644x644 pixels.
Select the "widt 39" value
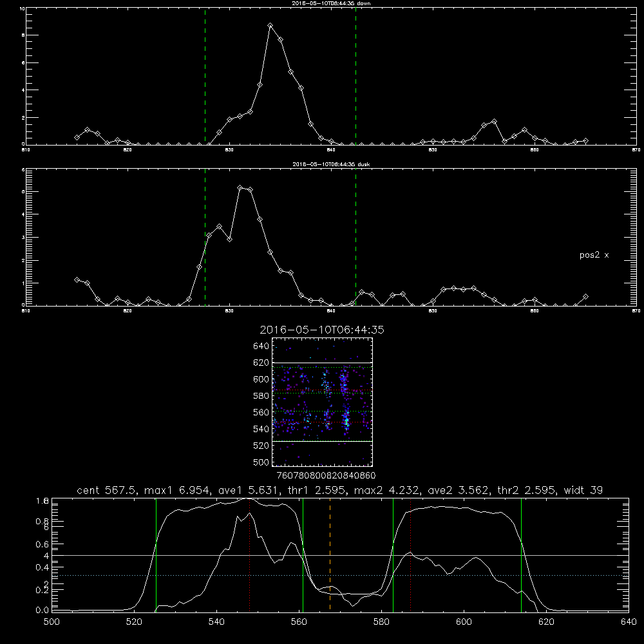583,490
